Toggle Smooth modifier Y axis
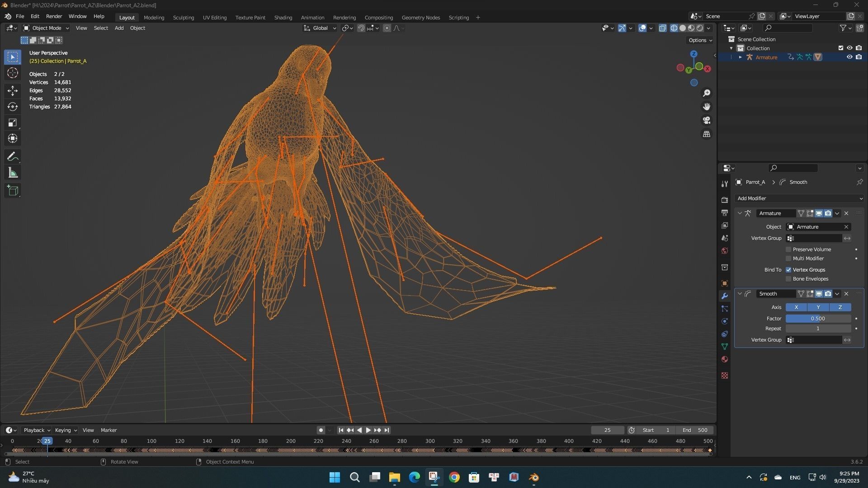868x488 pixels. pos(818,307)
